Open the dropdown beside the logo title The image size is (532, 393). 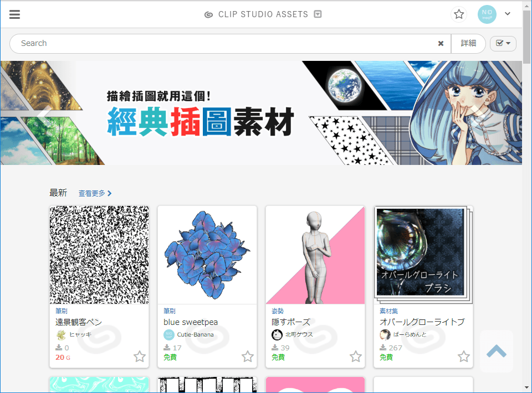pyautogui.click(x=317, y=14)
